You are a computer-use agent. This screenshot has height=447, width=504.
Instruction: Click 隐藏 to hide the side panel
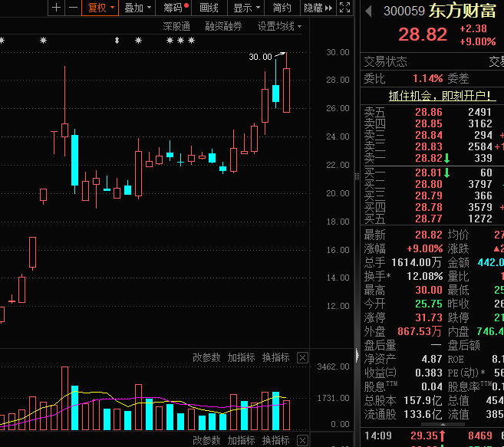click(318, 8)
